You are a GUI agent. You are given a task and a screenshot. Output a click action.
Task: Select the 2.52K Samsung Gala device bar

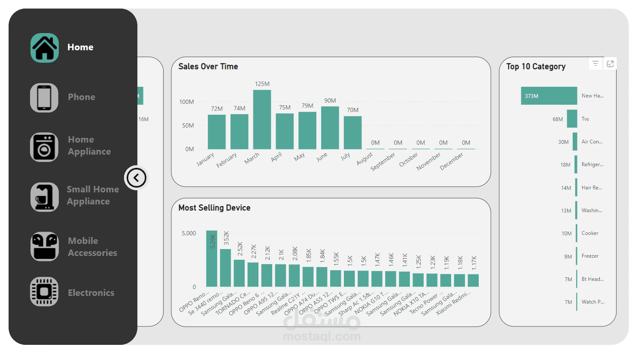pyautogui.click(x=239, y=273)
